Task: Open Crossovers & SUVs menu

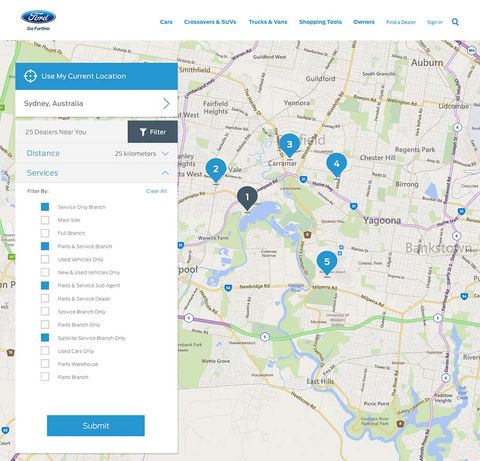Action: click(x=210, y=22)
